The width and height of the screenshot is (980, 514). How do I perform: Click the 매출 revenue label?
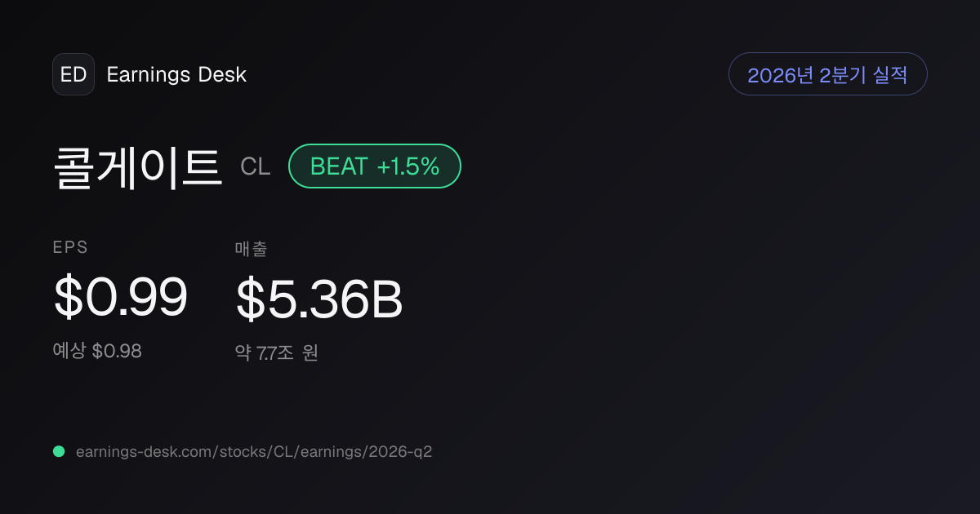[x=251, y=249]
